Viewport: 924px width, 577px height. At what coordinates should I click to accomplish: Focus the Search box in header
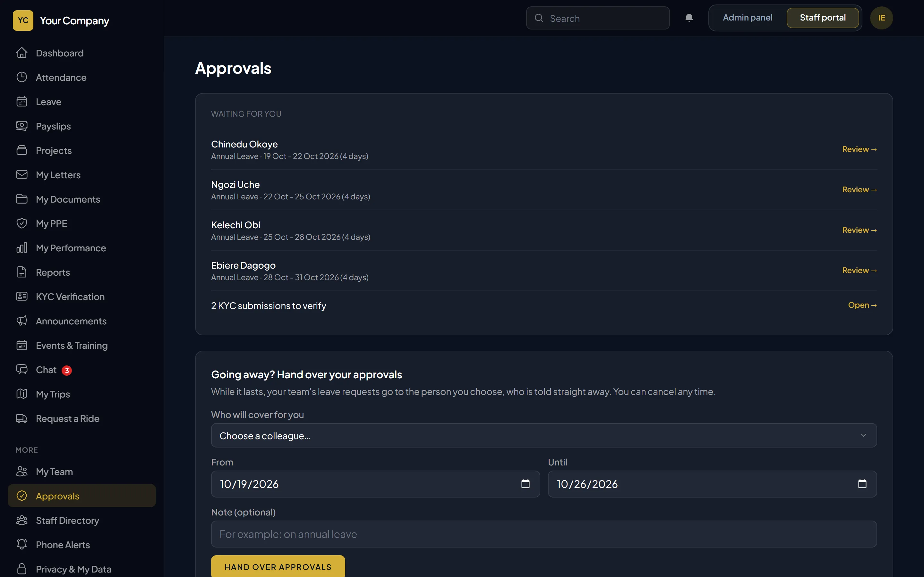click(x=597, y=18)
